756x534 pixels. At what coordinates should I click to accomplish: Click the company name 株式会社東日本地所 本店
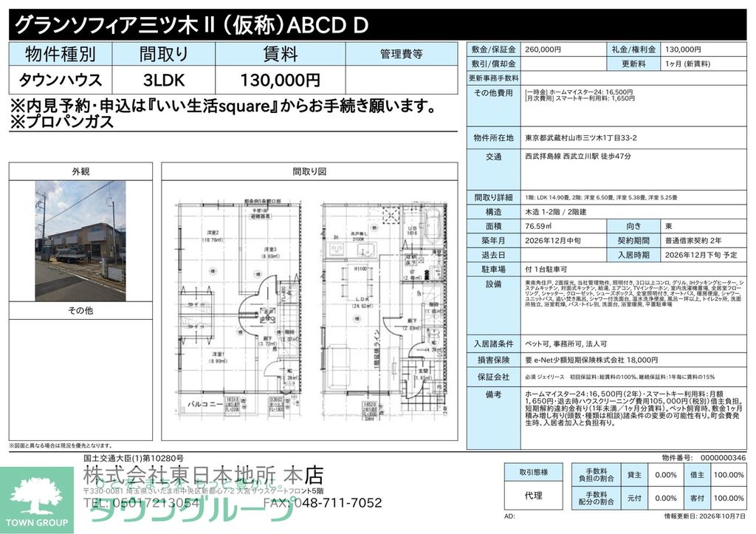click(x=204, y=476)
